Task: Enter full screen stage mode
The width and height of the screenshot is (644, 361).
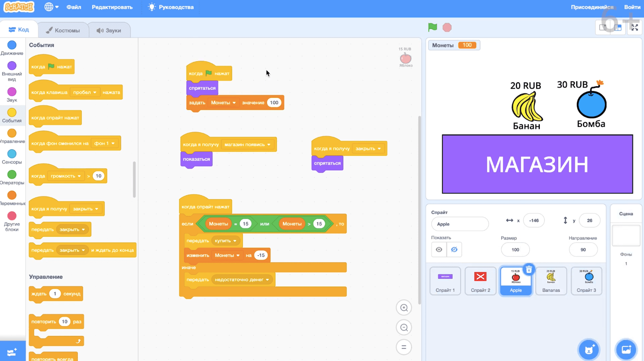Action: point(635,27)
